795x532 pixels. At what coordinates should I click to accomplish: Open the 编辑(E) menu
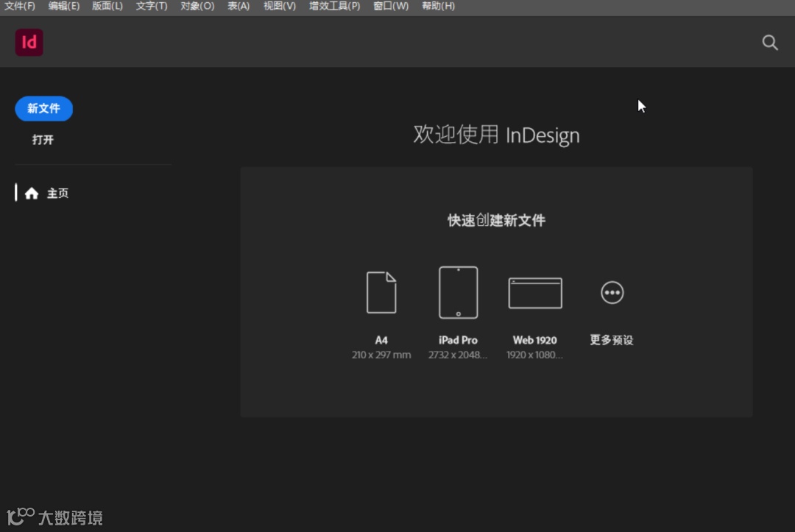(64, 6)
